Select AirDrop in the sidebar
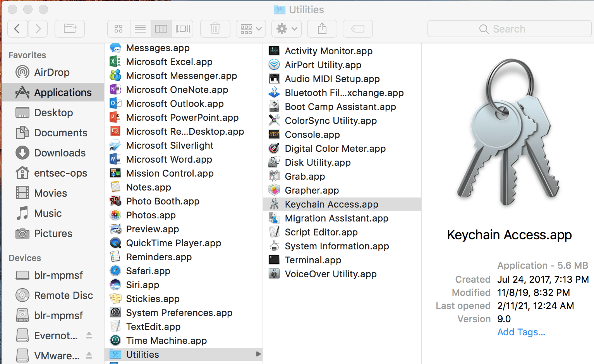Viewport: 594px width, 364px height. 52,72
